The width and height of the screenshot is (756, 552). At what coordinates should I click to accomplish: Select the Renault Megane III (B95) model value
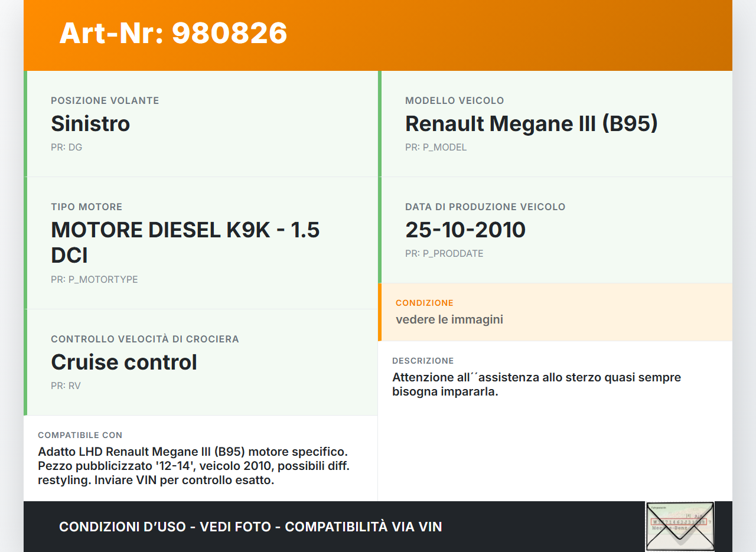coord(531,123)
